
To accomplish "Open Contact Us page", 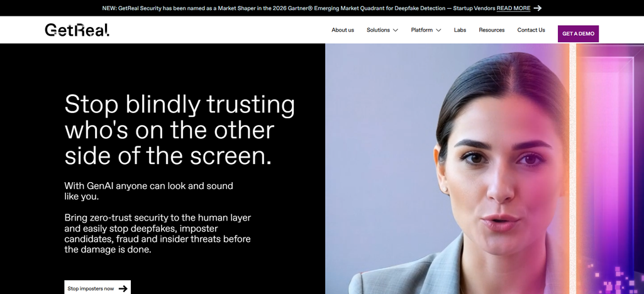I will 531,30.
